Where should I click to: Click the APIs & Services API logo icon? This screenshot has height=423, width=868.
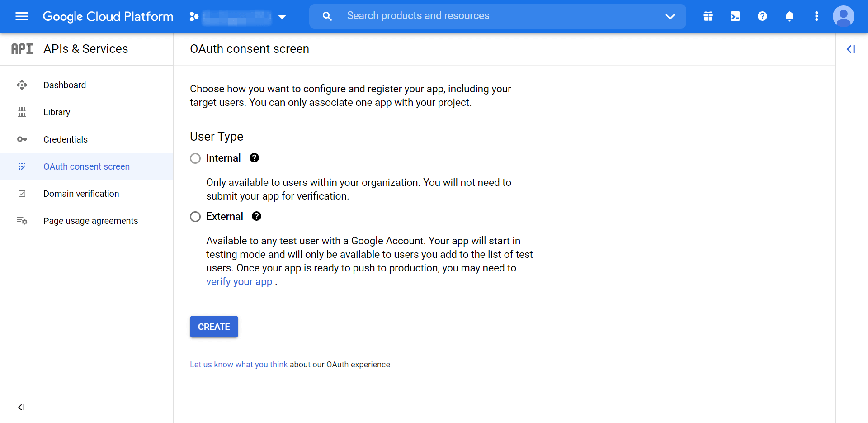(22, 48)
